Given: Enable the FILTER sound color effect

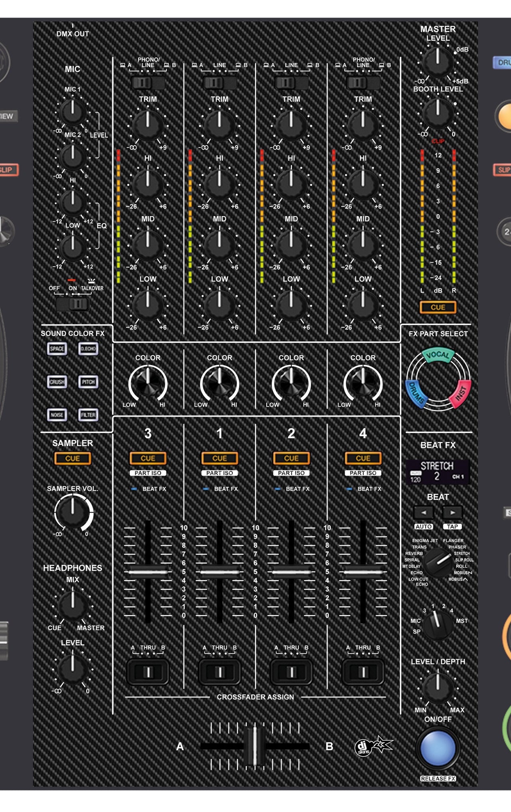Looking at the screenshot, I should click(x=88, y=415).
